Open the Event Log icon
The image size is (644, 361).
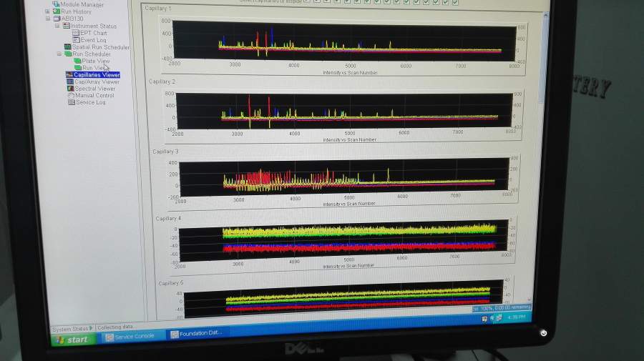tap(76, 39)
